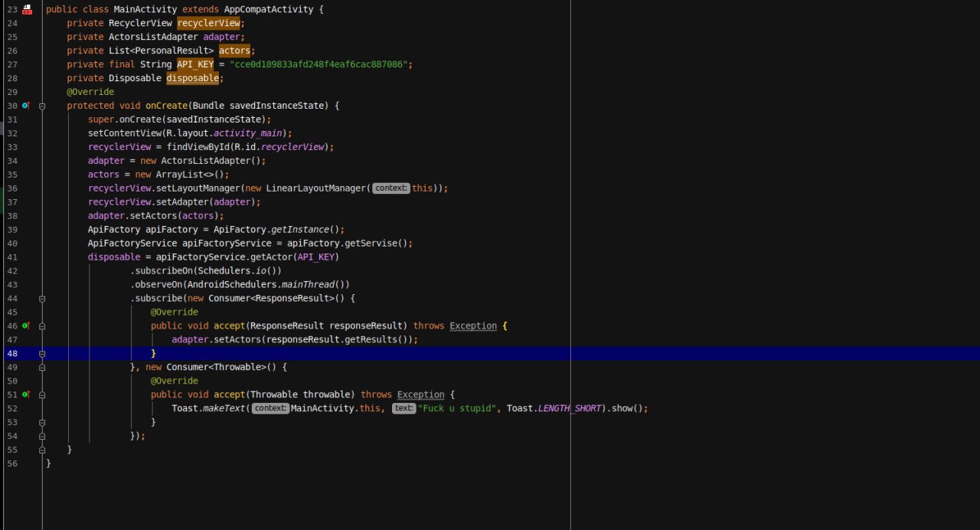Click setAdapter on line 37

point(182,202)
